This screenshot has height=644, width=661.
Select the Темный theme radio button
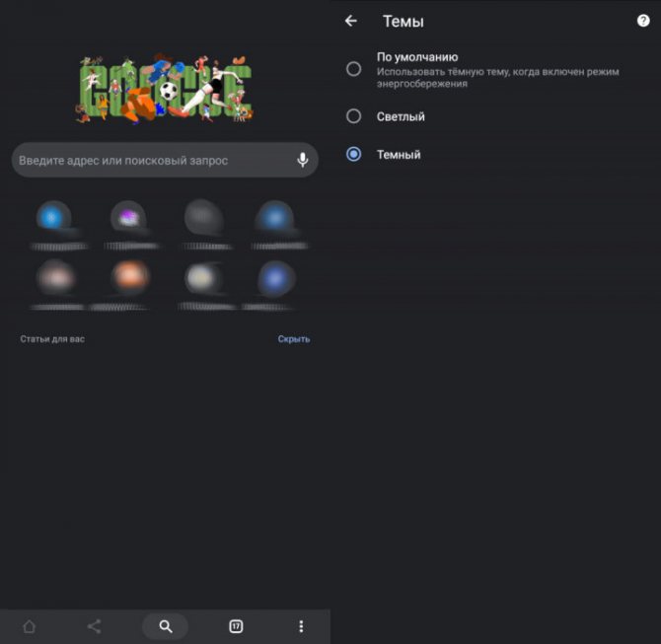(354, 154)
